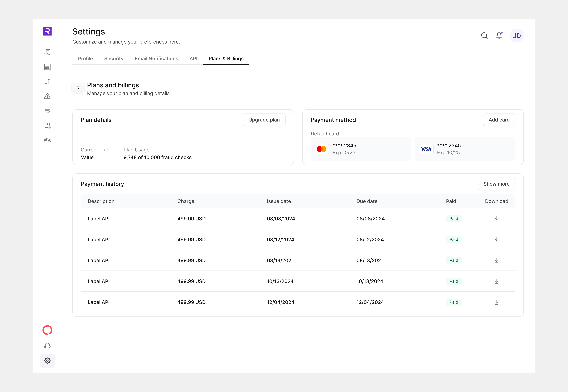Download the 10/13/2024 invoice
The height and width of the screenshot is (392, 568).
coord(496,281)
